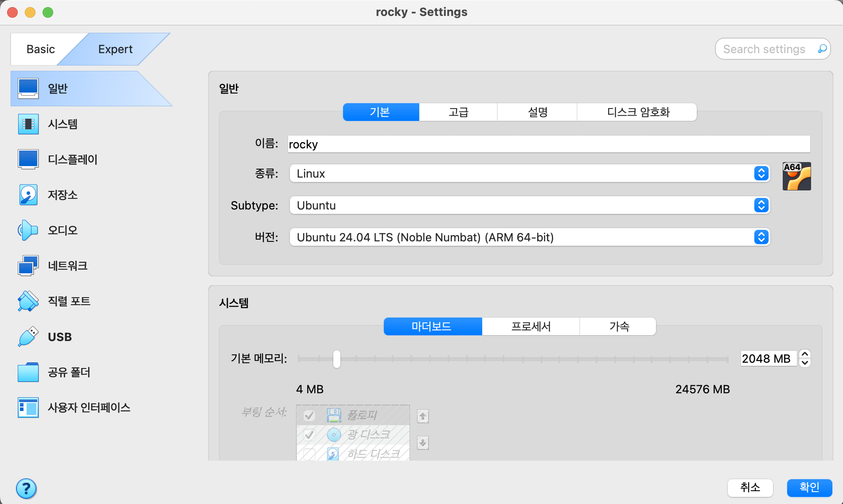
Task: Switch to the Basic mode tab
Action: 41,49
